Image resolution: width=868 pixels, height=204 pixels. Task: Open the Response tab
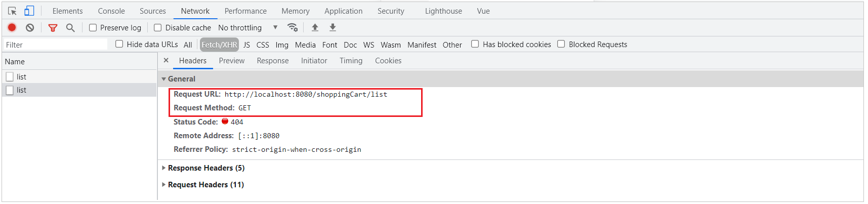(272, 61)
